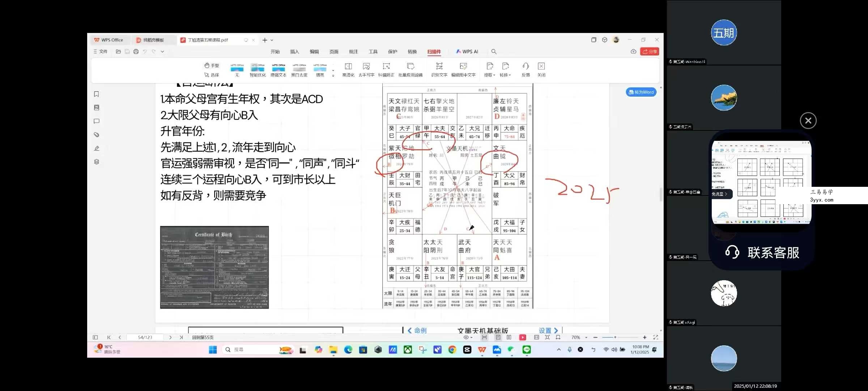Image resolution: width=868 pixels, height=391 pixels.
Task: Click the search magnifier beside WPS AI
Action: pyautogui.click(x=494, y=51)
